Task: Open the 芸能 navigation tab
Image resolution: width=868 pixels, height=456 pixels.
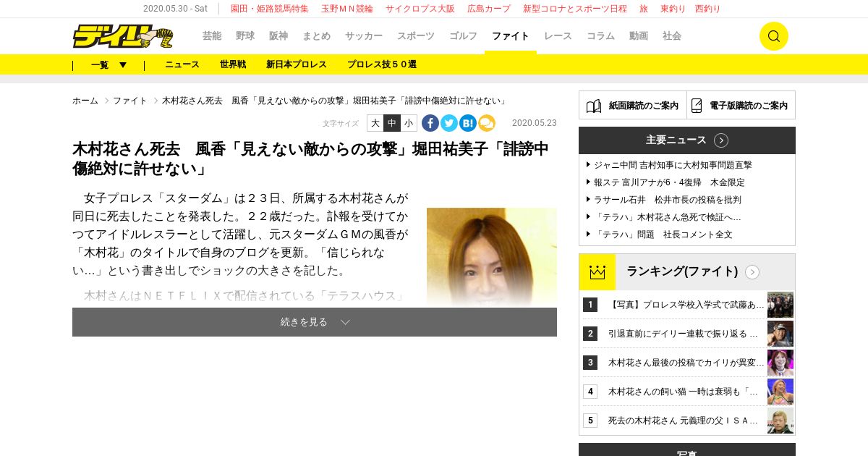Action: coord(212,36)
